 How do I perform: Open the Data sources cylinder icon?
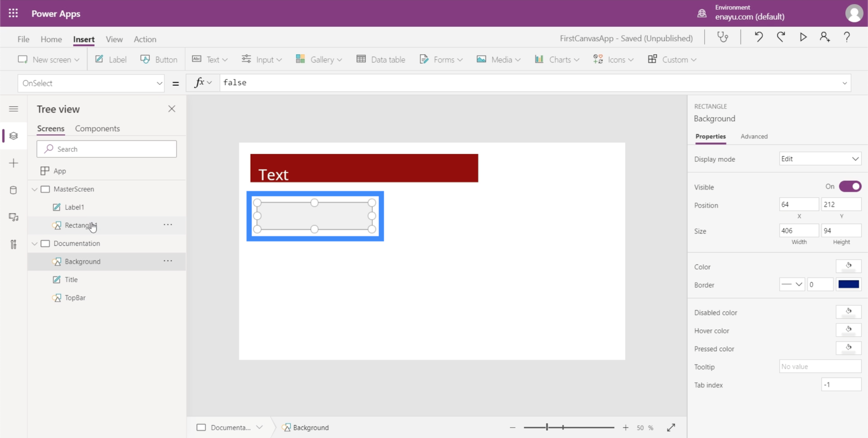tap(13, 190)
